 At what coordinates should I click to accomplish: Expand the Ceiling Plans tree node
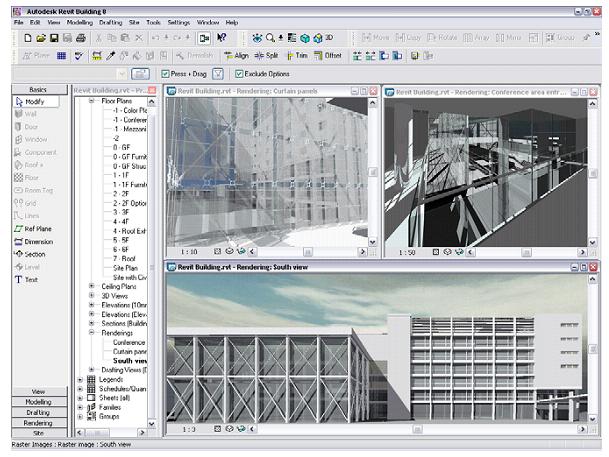point(92,286)
